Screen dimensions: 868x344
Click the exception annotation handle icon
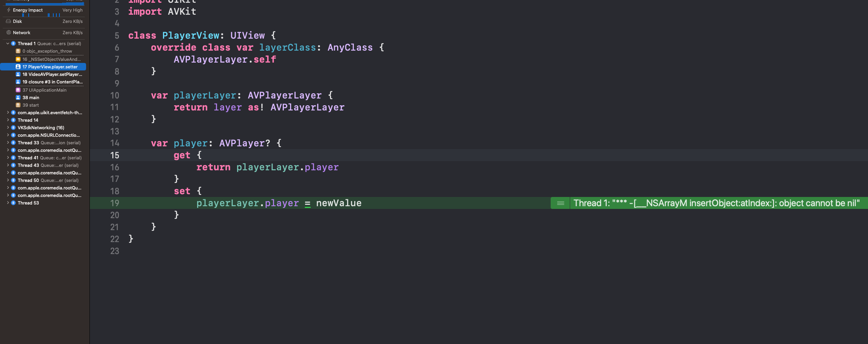pyautogui.click(x=560, y=203)
